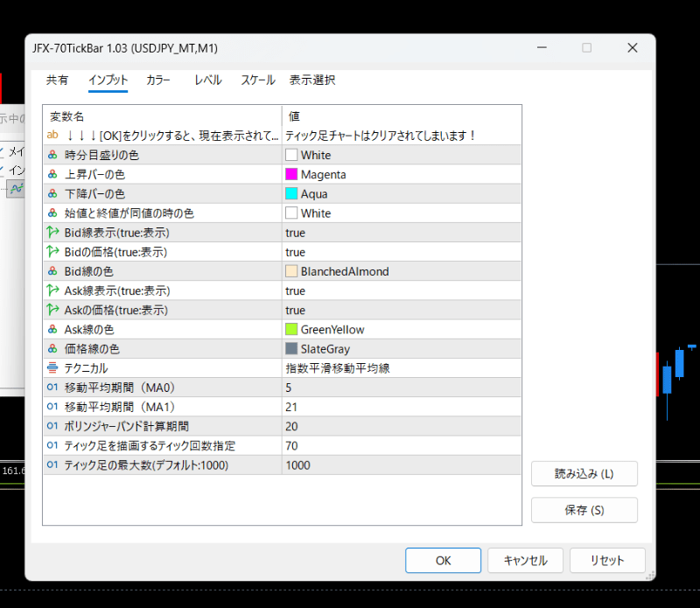Screen dimensions: 700x608
Task: Click the integer icon beside ティック足の最大数
Action: point(52,465)
